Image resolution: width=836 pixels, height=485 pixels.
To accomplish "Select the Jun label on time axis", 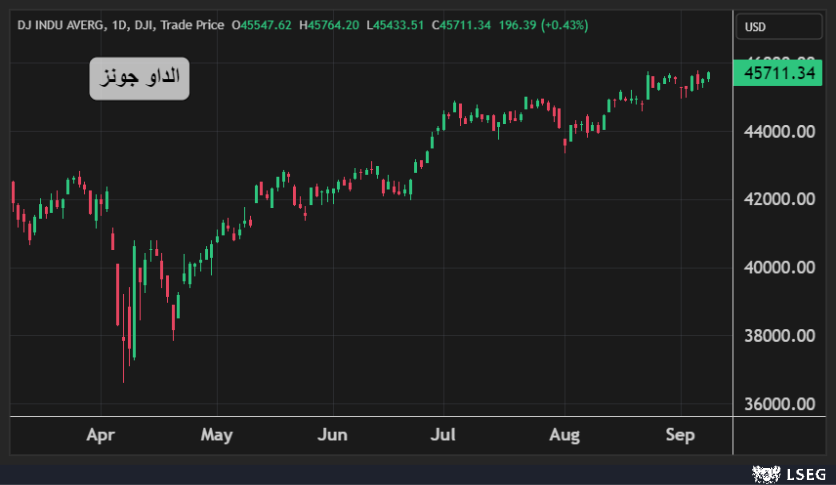I will 332,435.
